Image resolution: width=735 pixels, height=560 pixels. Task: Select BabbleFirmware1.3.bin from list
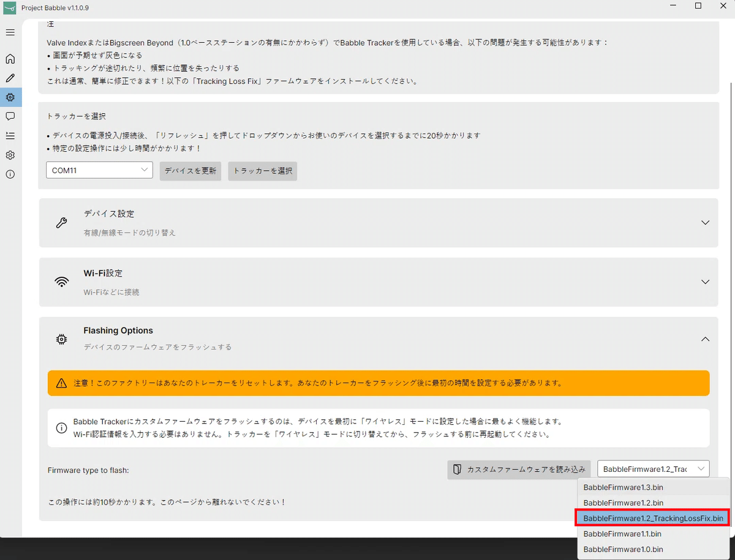pos(653,488)
